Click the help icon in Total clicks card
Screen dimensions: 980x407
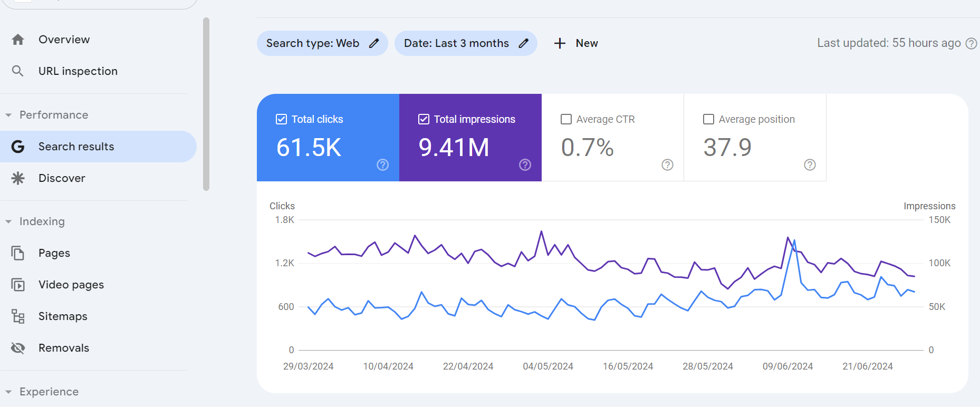tap(382, 165)
